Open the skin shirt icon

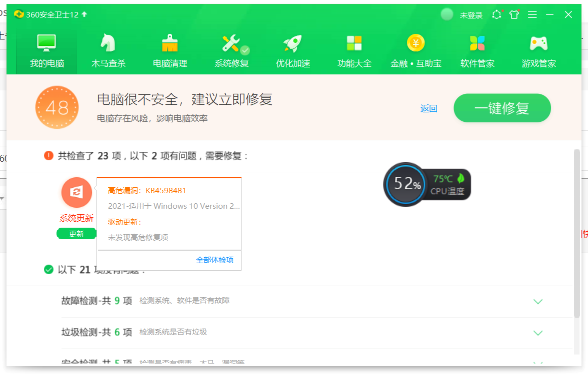[514, 14]
